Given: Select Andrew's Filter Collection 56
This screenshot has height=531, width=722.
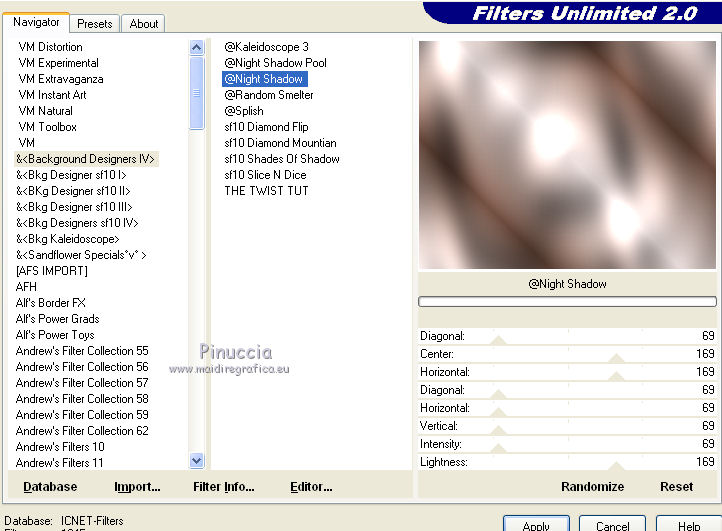Looking at the screenshot, I should coord(82,367).
